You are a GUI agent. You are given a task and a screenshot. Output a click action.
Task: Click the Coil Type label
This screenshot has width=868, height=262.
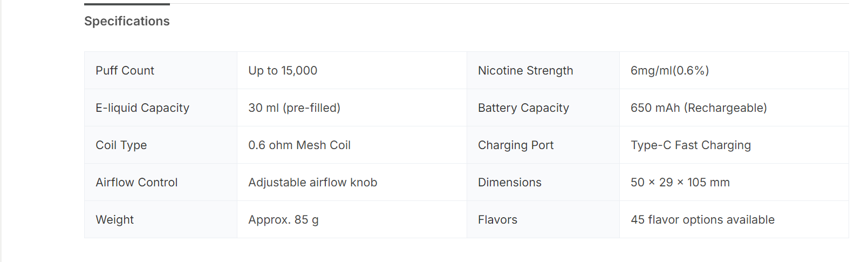pyautogui.click(x=121, y=145)
